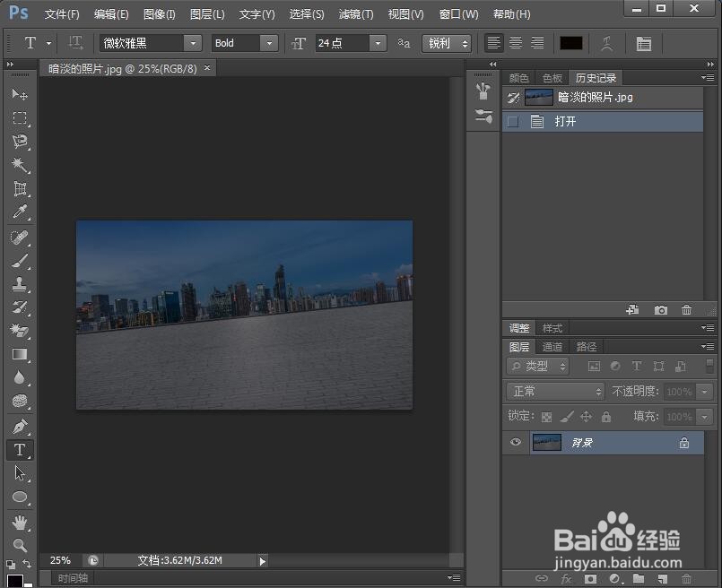Viewport: 722px width, 588px height.
Task: Select the Lasso tool
Action: (x=20, y=142)
